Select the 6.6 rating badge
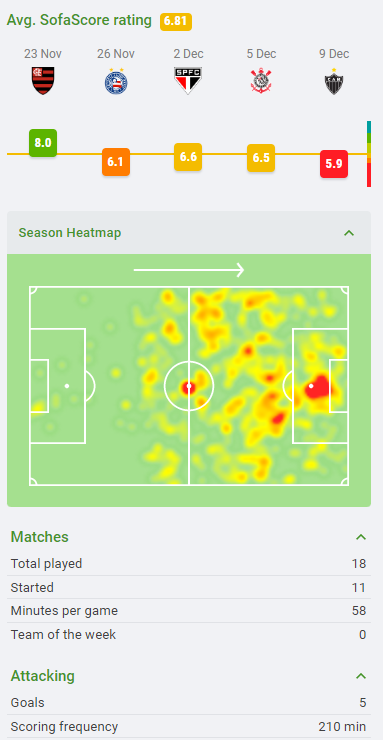Image resolution: width=384 pixels, height=740 pixels. click(x=188, y=157)
